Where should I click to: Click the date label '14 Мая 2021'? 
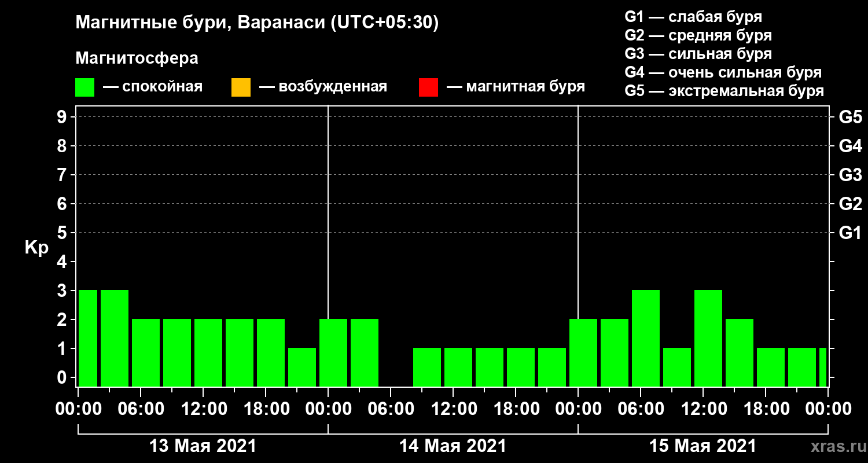(x=453, y=446)
